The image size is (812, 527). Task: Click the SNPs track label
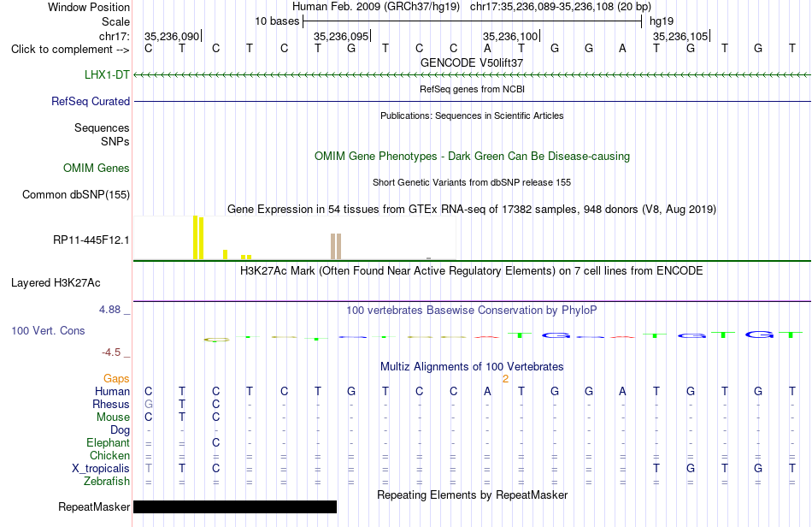tap(115, 141)
